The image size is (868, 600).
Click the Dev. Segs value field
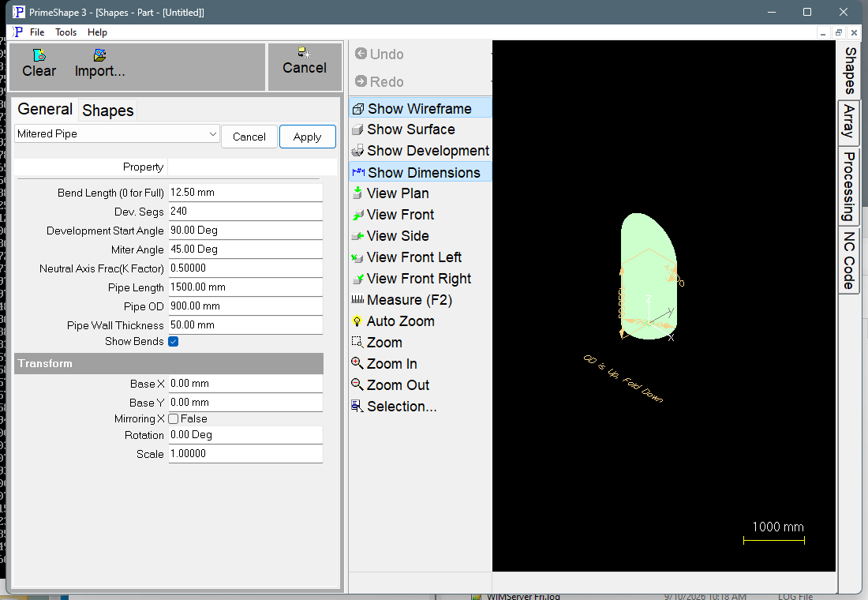pyautogui.click(x=245, y=211)
